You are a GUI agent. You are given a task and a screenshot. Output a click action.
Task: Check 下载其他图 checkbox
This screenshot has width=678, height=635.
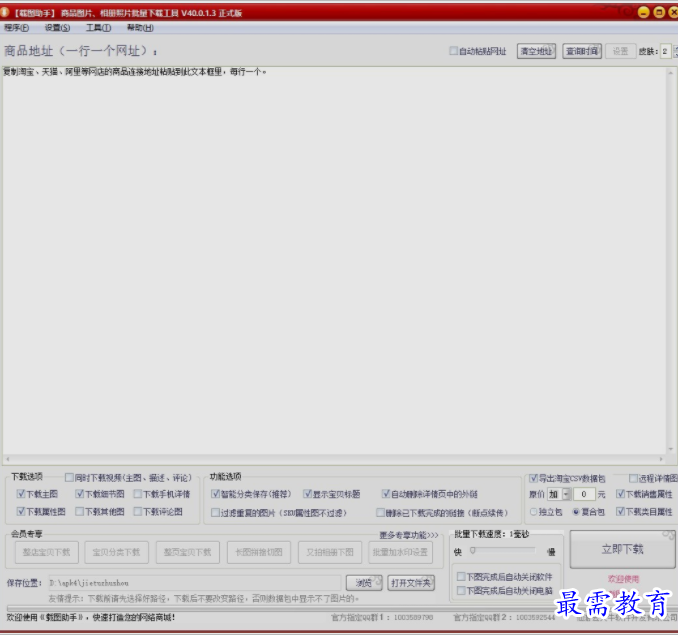coord(79,511)
